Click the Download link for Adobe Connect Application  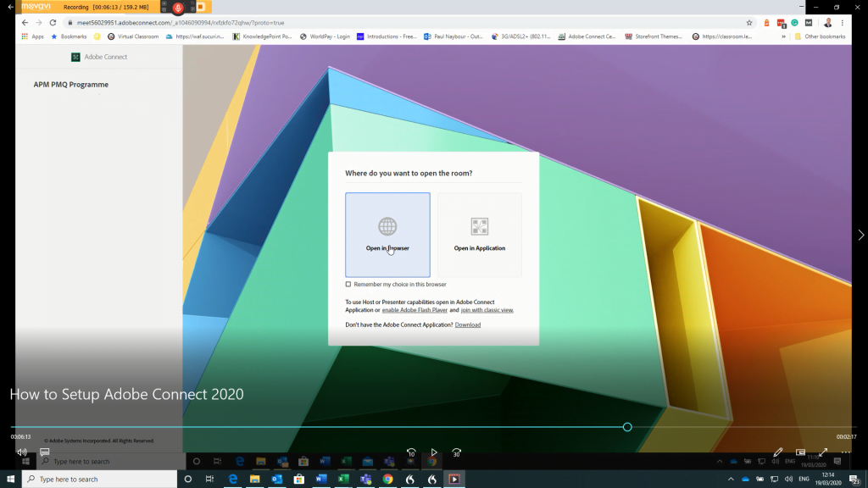point(468,324)
